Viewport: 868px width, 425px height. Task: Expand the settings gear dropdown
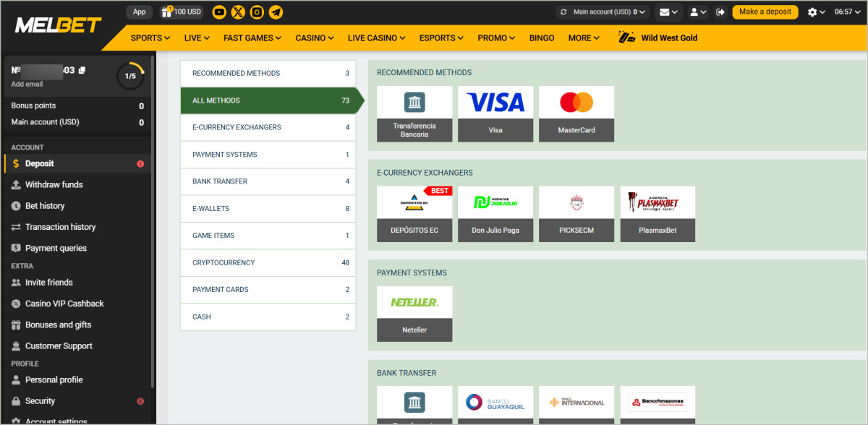tap(817, 12)
